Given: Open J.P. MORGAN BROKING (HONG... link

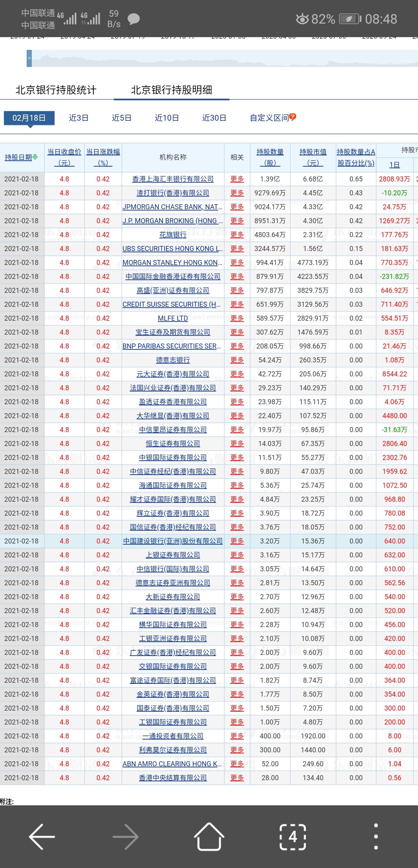Looking at the screenshot, I should (x=173, y=221).
